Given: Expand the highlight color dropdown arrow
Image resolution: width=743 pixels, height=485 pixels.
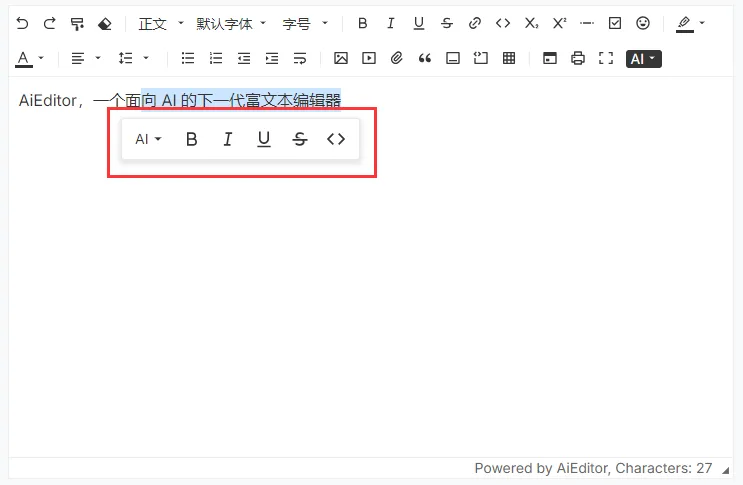Looking at the screenshot, I should (702, 23).
